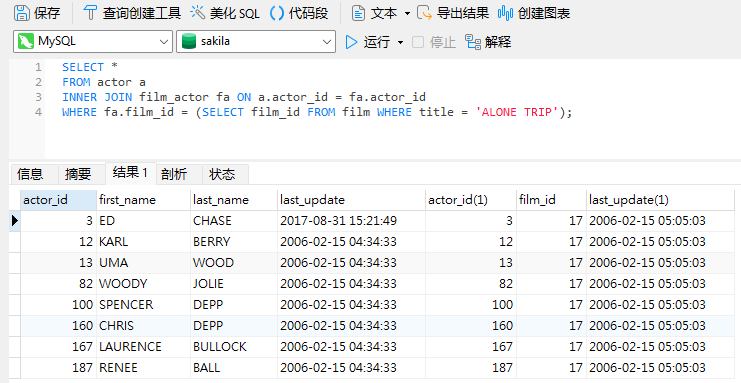This screenshot has height=383, width=741.
Task: Run the query with the 运行 button
Action: click(368, 42)
